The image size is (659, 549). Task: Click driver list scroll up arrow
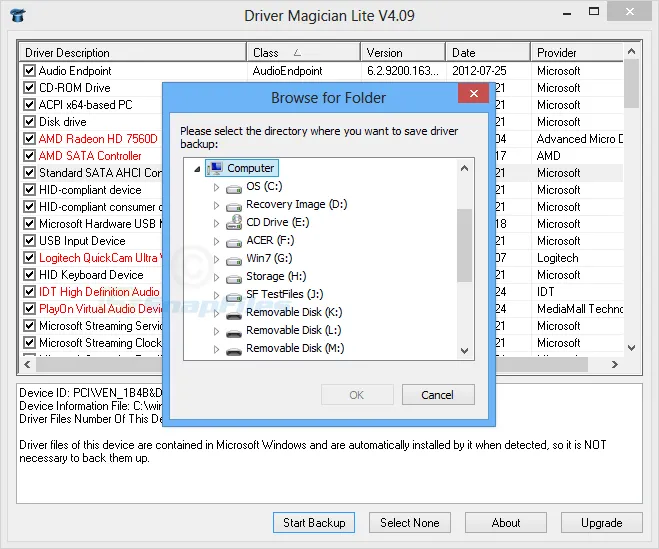pyautogui.click(x=631, y=52)
